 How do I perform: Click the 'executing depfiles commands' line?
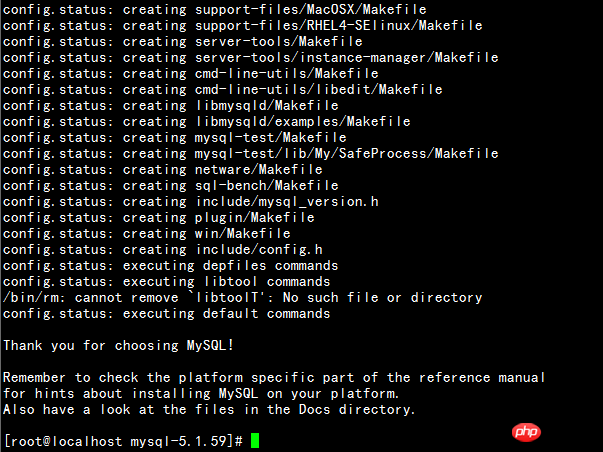tap(170, 265)
